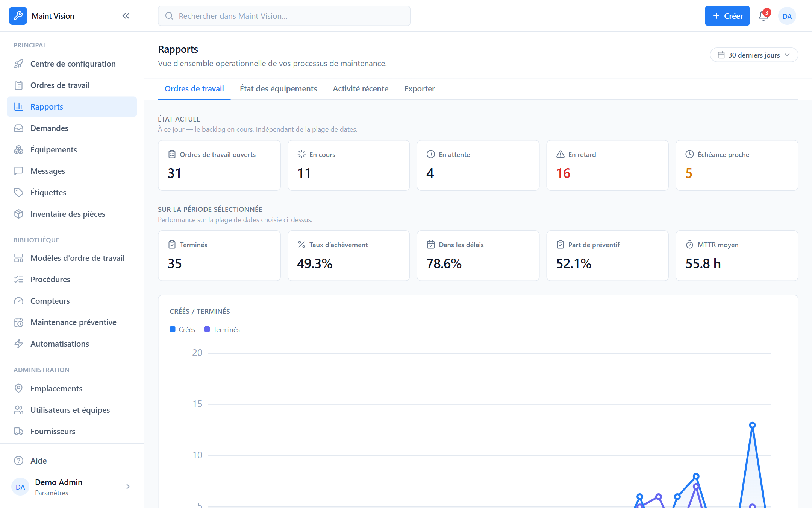Click the Aide help icon
812x508 pixels.
pyautogui.click(x=18, y=461)
